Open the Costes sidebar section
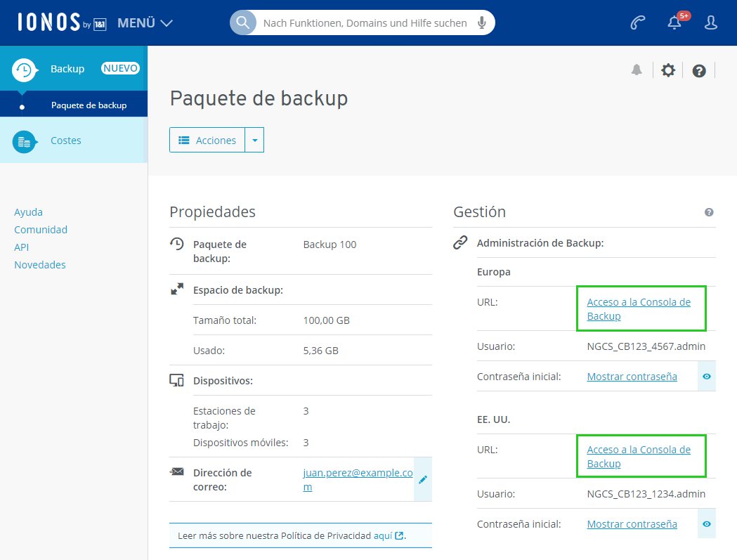This screenshot has width=737, height=560. (x=74, y=140)
